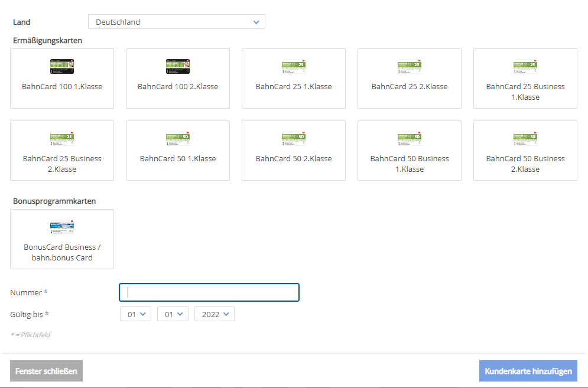
Task: Click the Kundenkarte hinzufügen button
Action: (528, 371)
